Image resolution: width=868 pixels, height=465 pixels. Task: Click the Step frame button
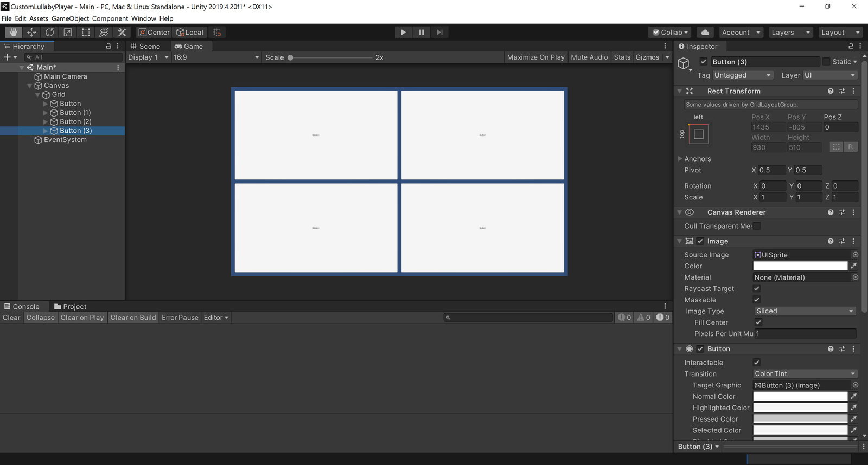pyautogui.click(x=439, y=33)
